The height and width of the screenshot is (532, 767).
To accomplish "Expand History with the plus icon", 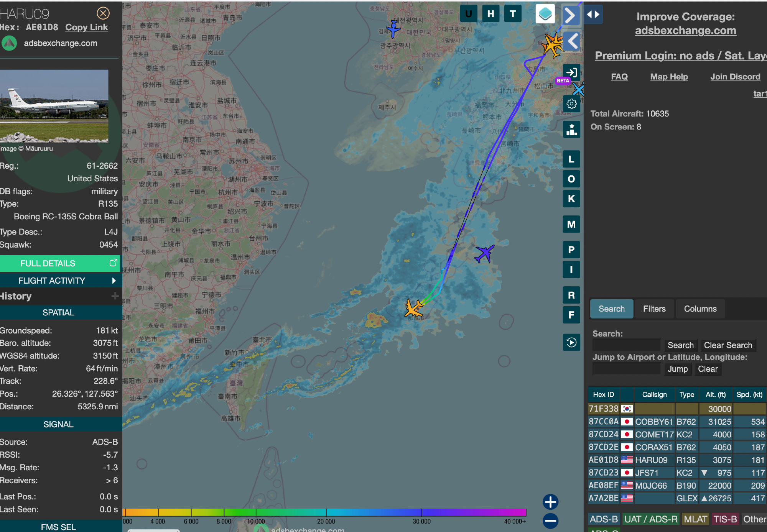I will (115, 296).
